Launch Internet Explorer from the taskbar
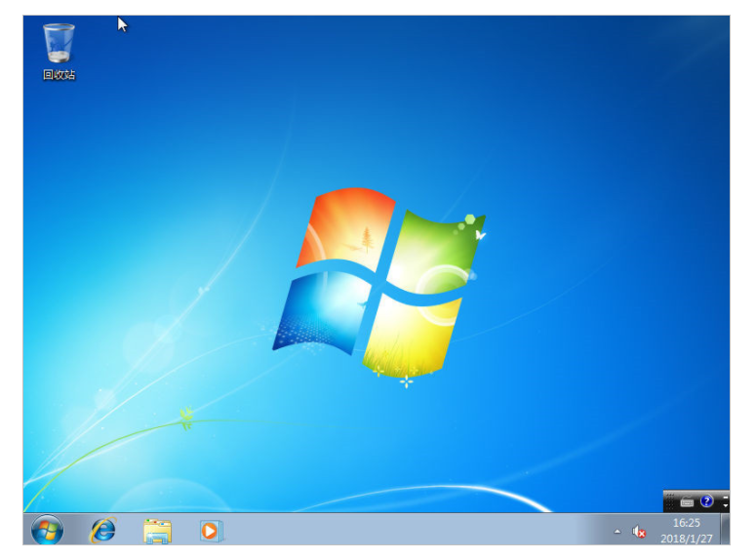 pyautogui.click(x=103, y=530)
